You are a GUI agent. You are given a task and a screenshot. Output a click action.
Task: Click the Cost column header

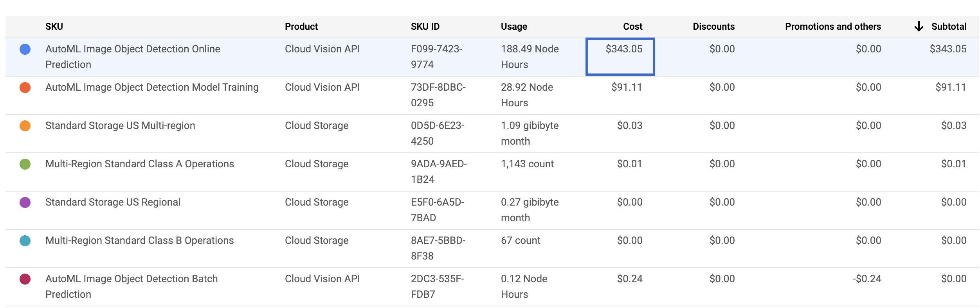(x=632, y=27)
